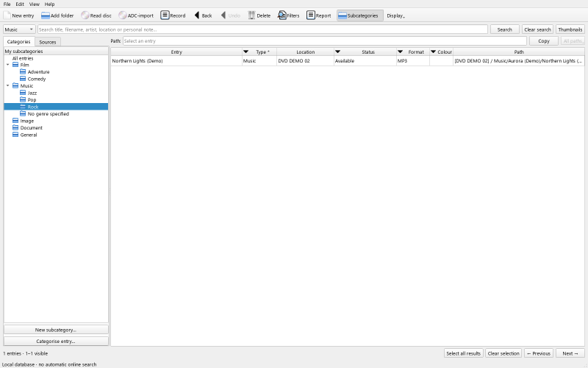Select the Comedy subcategory icon
This screenshot has width=588, height=368.
click(23, 79)
